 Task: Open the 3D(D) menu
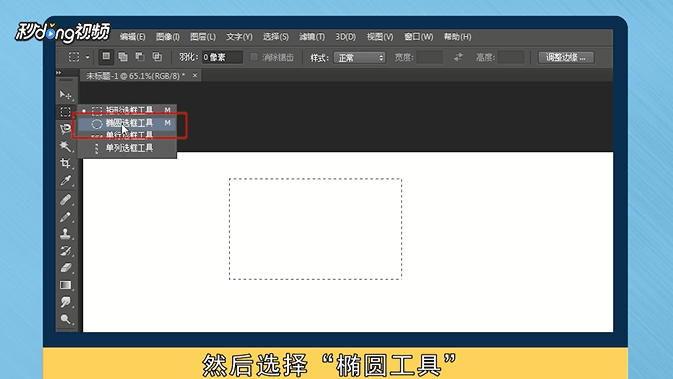tap(346, 37)
